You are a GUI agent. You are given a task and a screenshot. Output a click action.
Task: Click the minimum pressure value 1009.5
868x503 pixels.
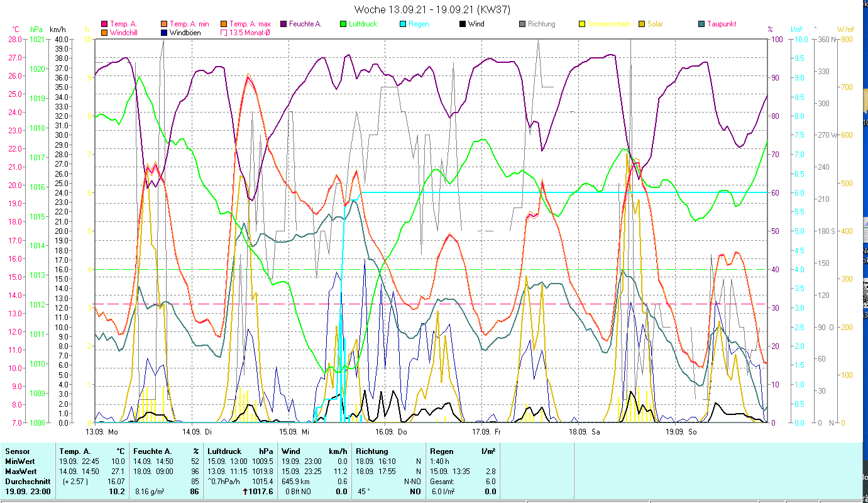(263, 462)
